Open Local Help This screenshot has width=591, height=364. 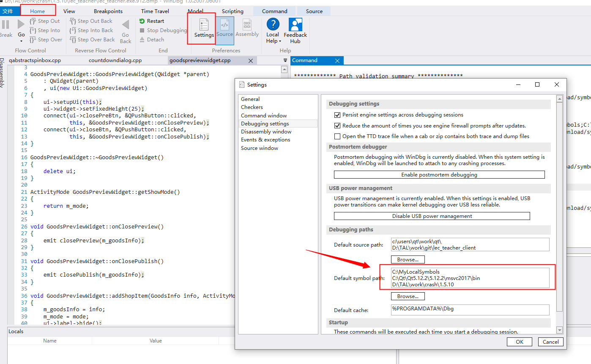273,31
